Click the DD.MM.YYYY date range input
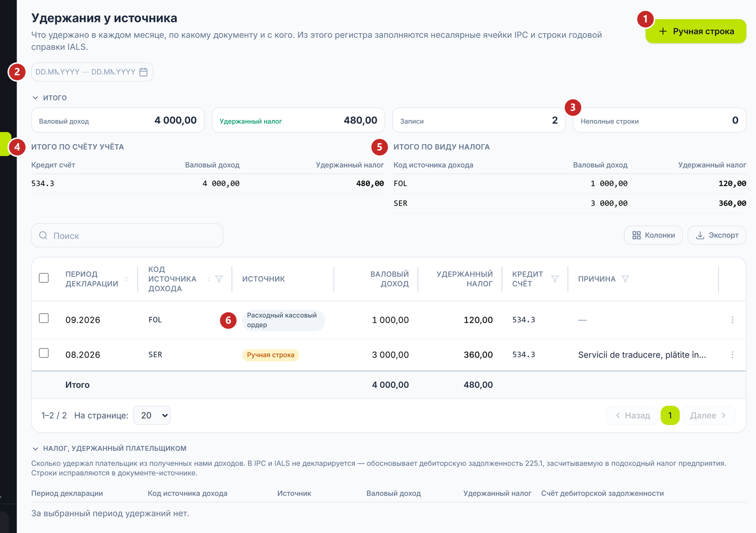756x533 pixels. pyautogui.click(x=92, y=72)
